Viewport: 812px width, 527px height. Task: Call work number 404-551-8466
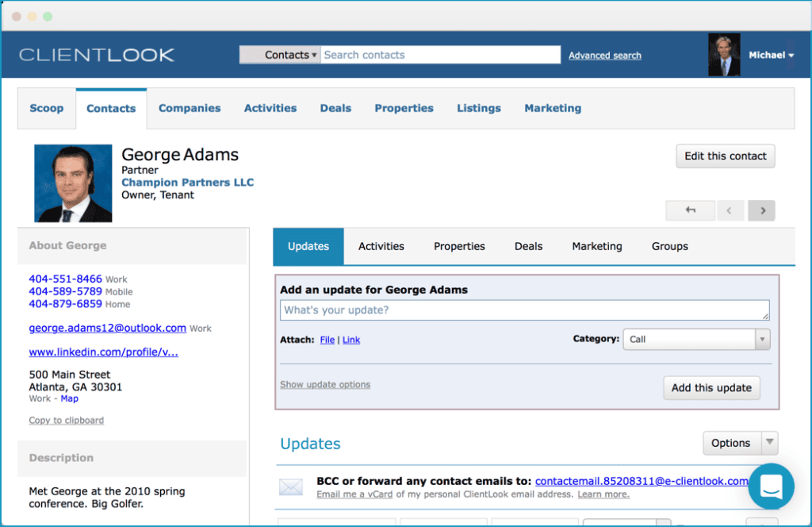pyautogui.click(x=65, y=279)
